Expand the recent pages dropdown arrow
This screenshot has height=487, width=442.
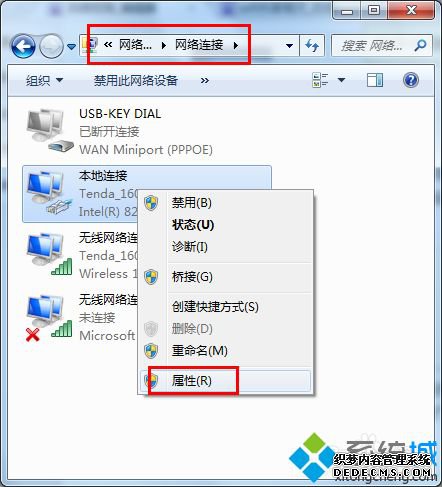pyautogui.click(x=71, y=46)
